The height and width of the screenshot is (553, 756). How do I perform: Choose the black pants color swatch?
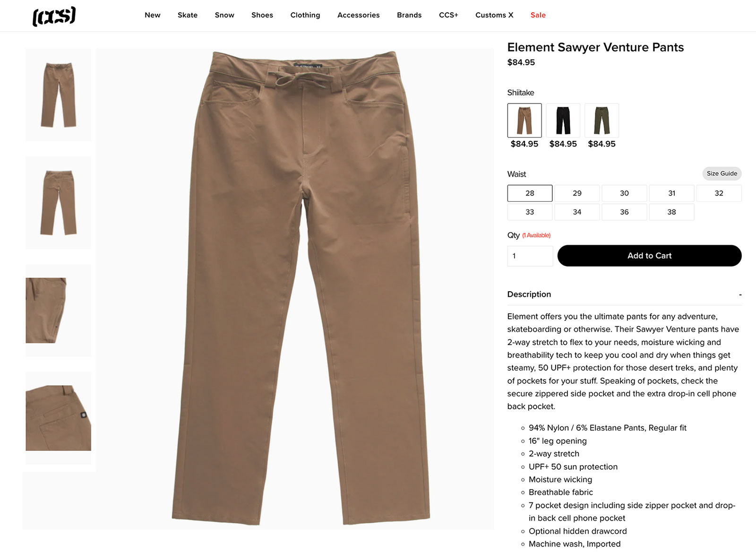coord(563,121)
